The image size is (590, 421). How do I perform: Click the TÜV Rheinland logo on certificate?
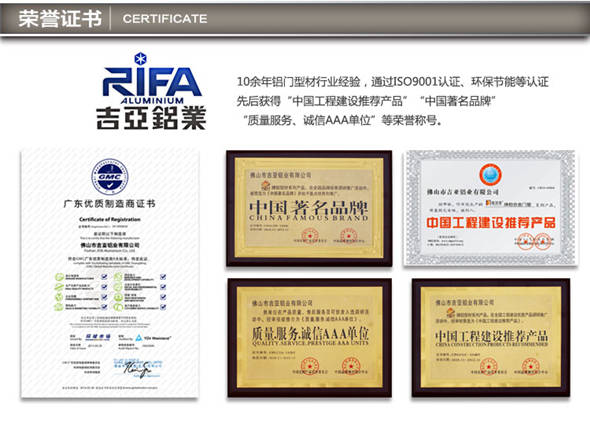coord(154,338)
